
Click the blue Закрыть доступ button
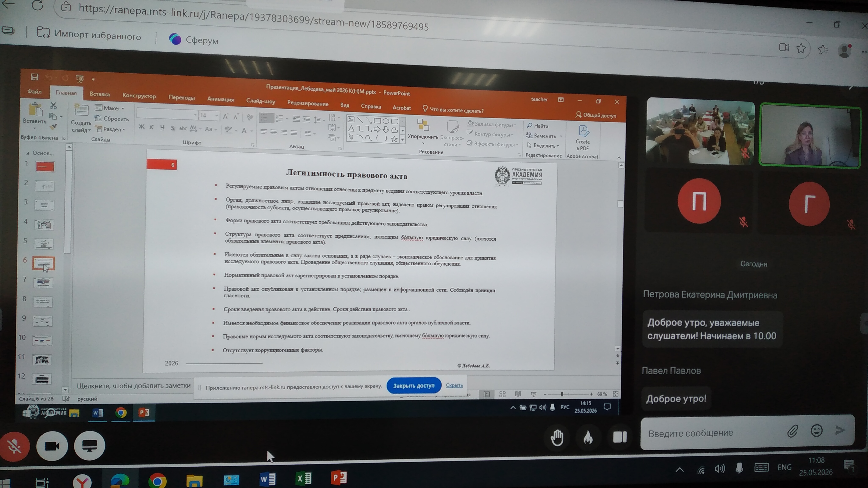[x=414, y=386]
